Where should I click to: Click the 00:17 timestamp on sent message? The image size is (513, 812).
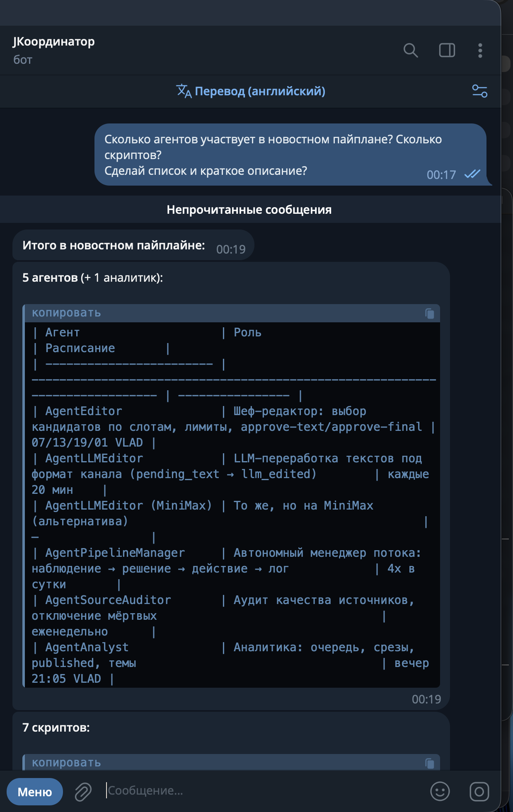pyautogui.click(x=441, y=175)
